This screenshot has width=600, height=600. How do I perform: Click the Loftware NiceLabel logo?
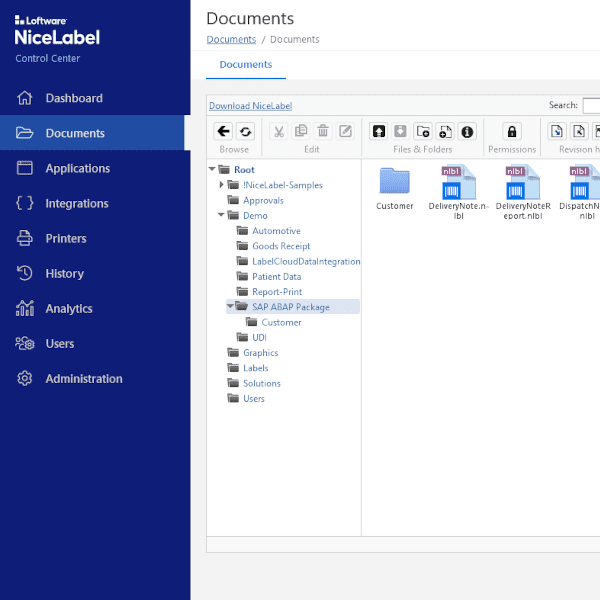point(57,31)
